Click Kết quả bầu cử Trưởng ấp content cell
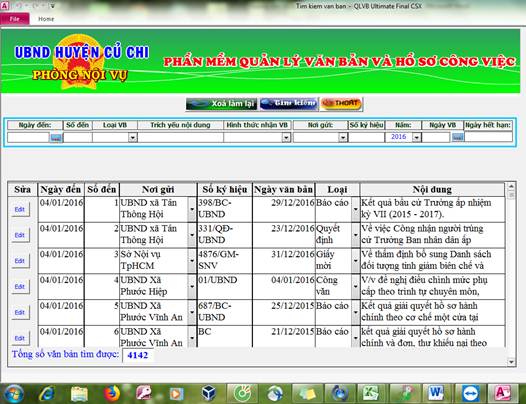Image resolution: width=526 pixels, height=404 pixels. tap(432, 209)
